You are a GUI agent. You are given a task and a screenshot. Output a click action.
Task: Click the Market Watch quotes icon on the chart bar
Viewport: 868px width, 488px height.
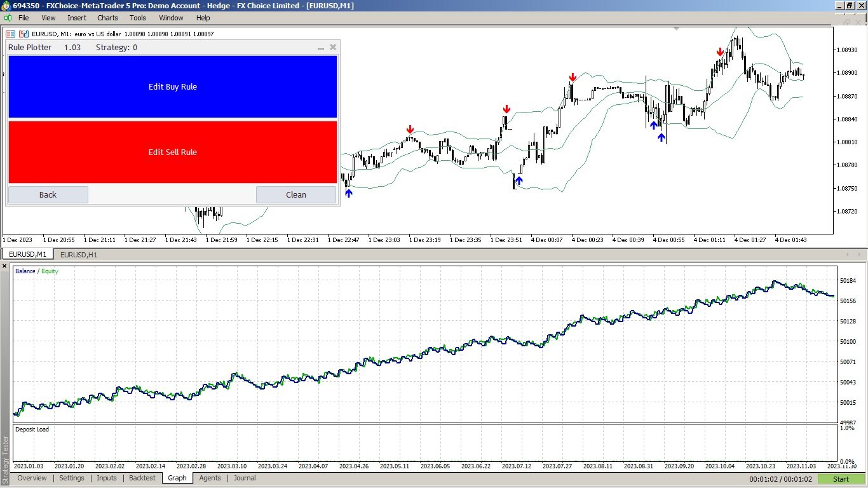(10, 34)
